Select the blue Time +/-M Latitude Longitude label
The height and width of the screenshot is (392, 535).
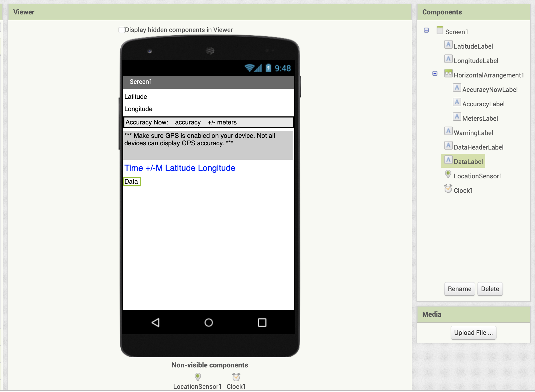(180, 168)
